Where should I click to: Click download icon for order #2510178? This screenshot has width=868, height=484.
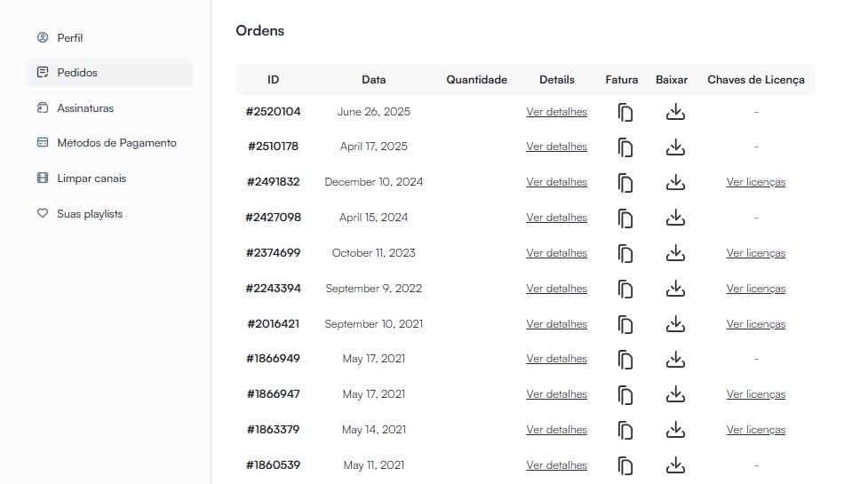click(675, 147)
